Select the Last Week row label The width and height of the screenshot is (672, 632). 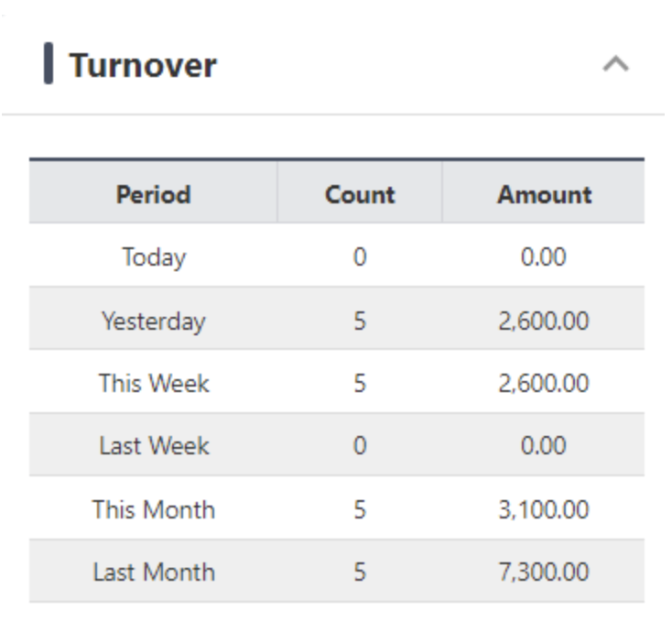pyautogui.click(x=153, y=446)
